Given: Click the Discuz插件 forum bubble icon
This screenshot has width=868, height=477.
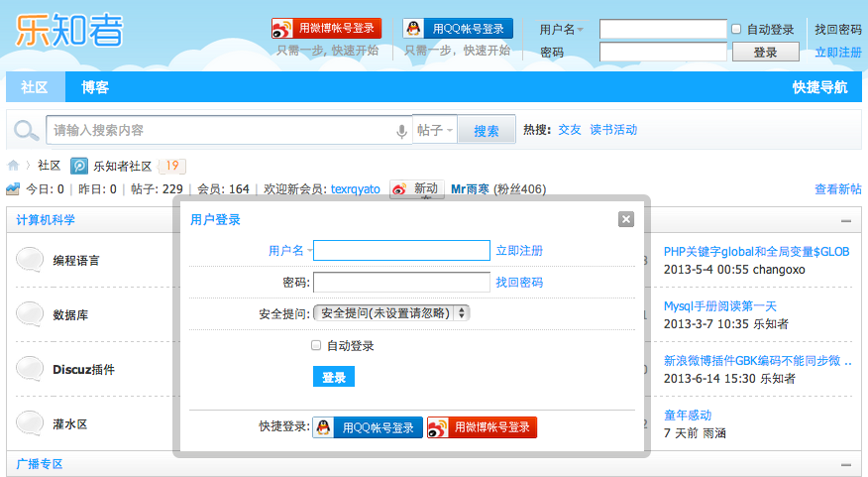Looking at the screenshot, I should pyautogui.click(x=30, y=369).
